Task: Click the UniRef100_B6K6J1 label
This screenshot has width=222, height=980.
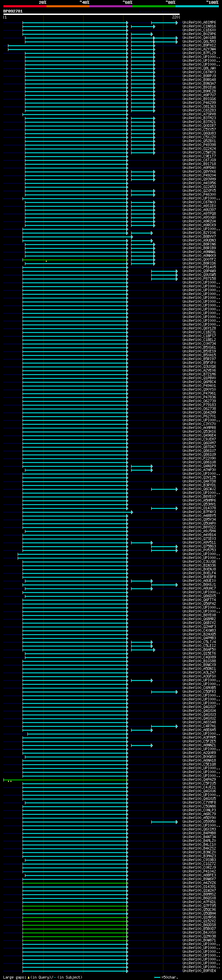Action: (x=199, y=585)
